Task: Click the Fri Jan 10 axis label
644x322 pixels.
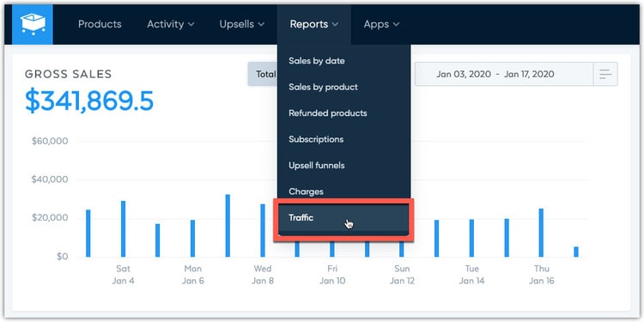Action: pyautogui.click(x=332, y=275)
